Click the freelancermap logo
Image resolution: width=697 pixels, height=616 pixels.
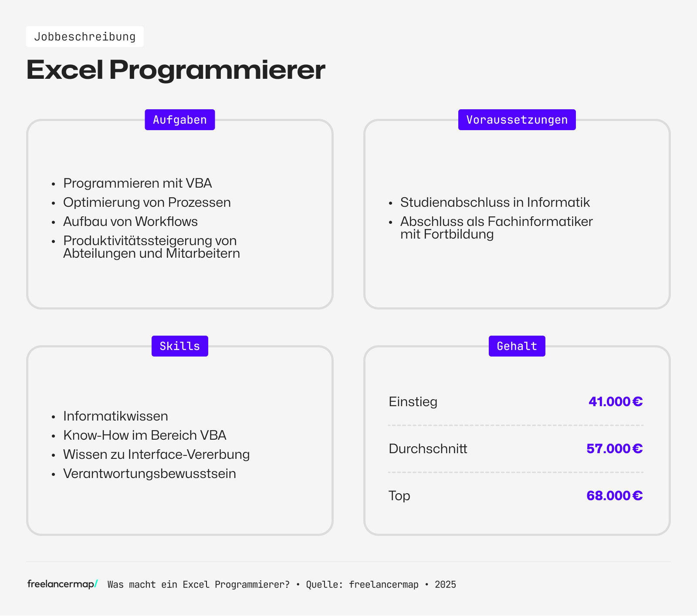tap(62, 584)
